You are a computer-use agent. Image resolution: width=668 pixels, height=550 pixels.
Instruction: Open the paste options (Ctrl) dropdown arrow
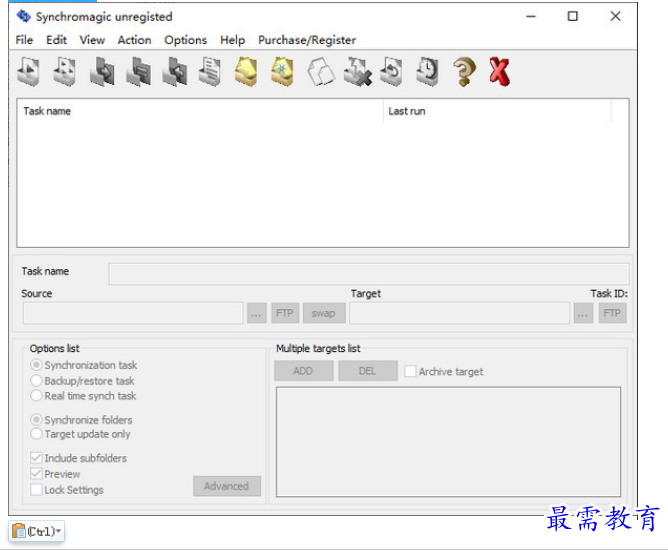[x=58, y=531]
